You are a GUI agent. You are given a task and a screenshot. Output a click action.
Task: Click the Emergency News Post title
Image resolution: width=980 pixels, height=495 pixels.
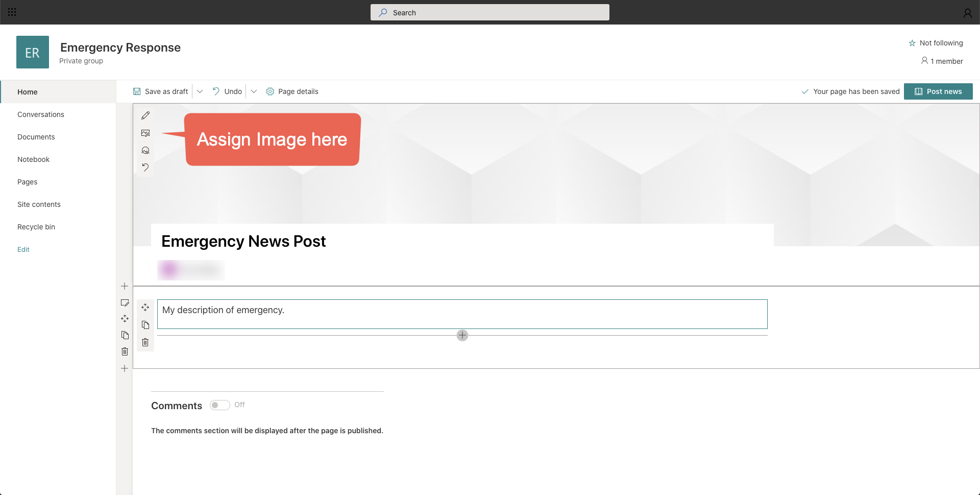[243, 241]
